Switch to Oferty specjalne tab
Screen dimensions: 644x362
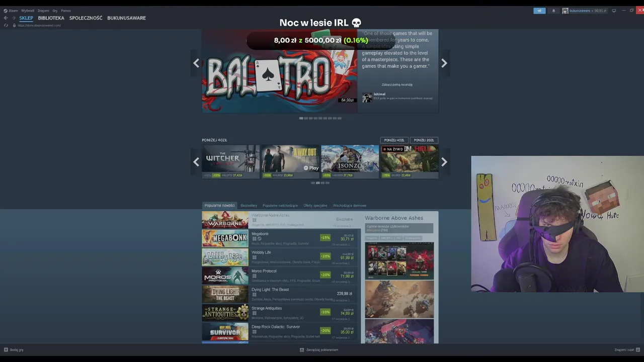(315, 206)
